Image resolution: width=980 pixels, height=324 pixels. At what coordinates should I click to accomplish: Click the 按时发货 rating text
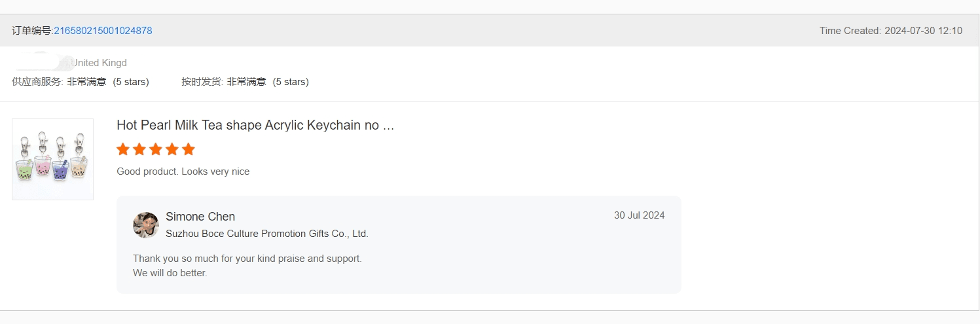[x=245, y=82]
